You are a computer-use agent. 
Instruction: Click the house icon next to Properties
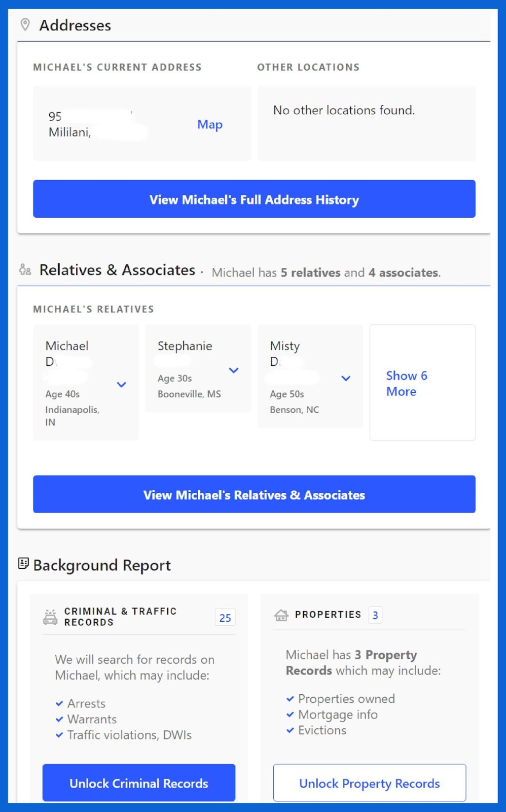click(281, 615)
